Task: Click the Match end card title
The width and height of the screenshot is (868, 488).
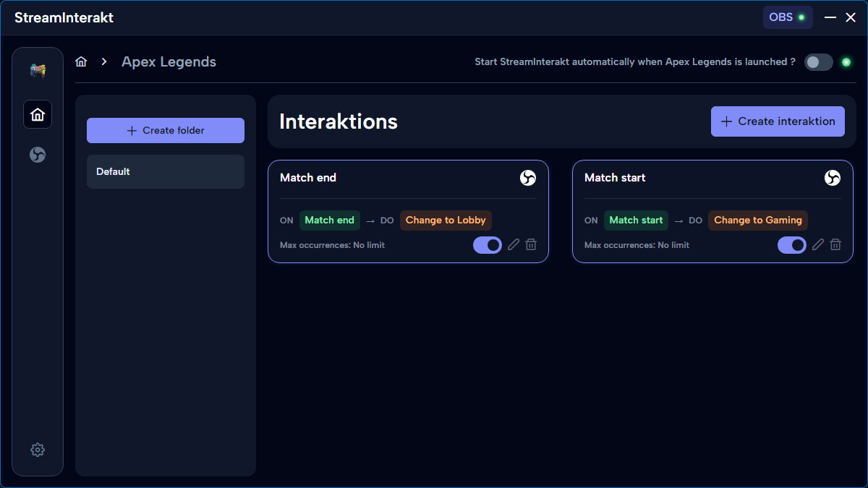Action: [x=308, y=178]
